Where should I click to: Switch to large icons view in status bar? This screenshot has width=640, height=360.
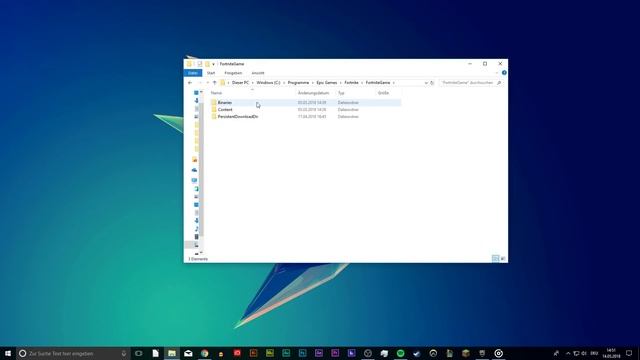tap(503, 258)
